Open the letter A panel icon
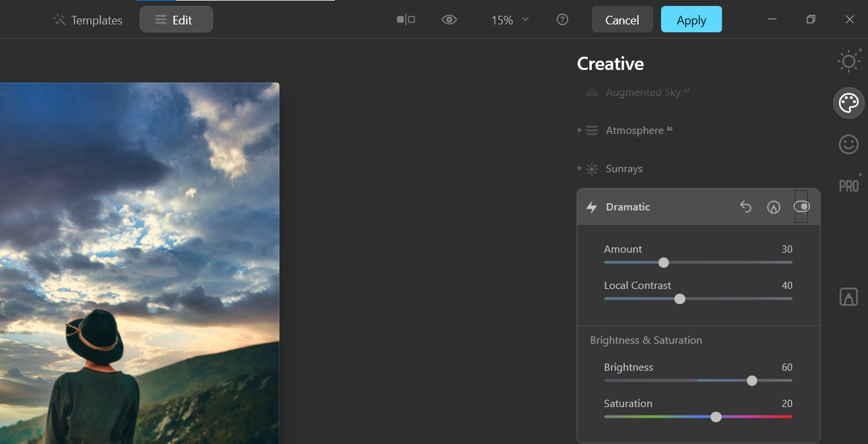 click(x=849, y=296)
